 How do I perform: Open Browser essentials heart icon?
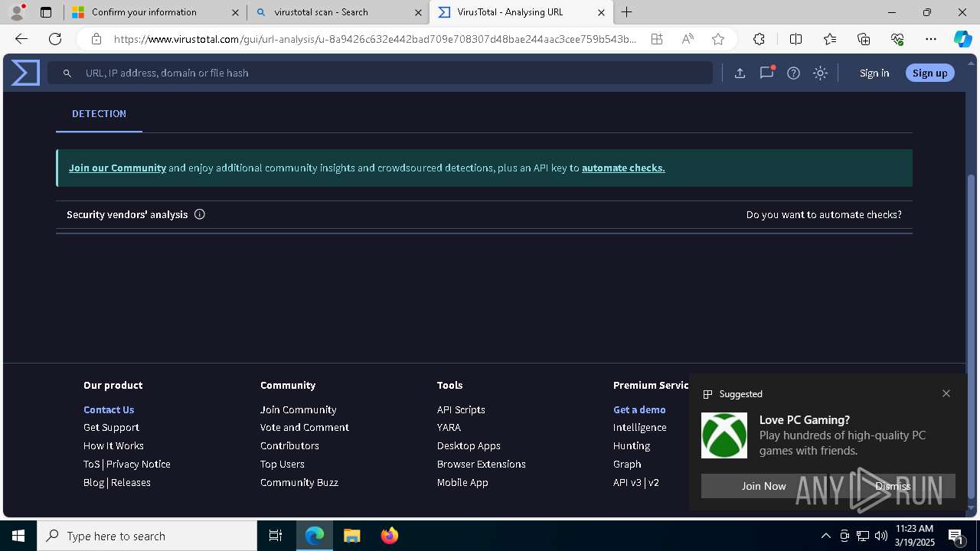point(897,39)
